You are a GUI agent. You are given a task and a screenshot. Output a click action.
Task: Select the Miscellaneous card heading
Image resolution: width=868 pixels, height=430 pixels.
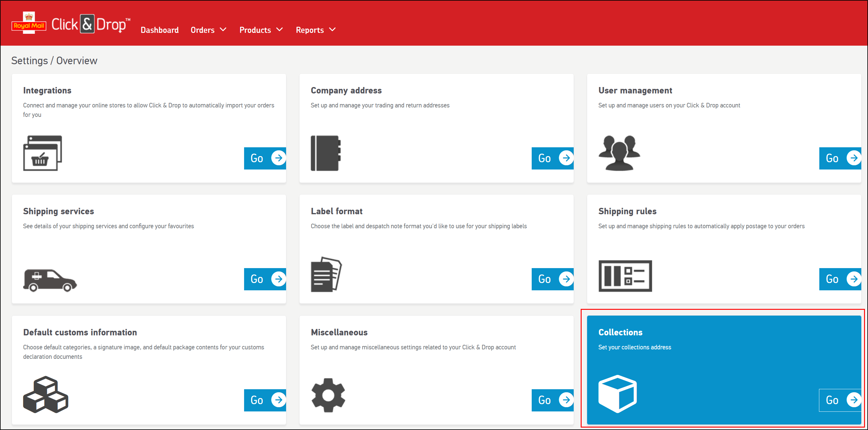[x=339, y=332]
